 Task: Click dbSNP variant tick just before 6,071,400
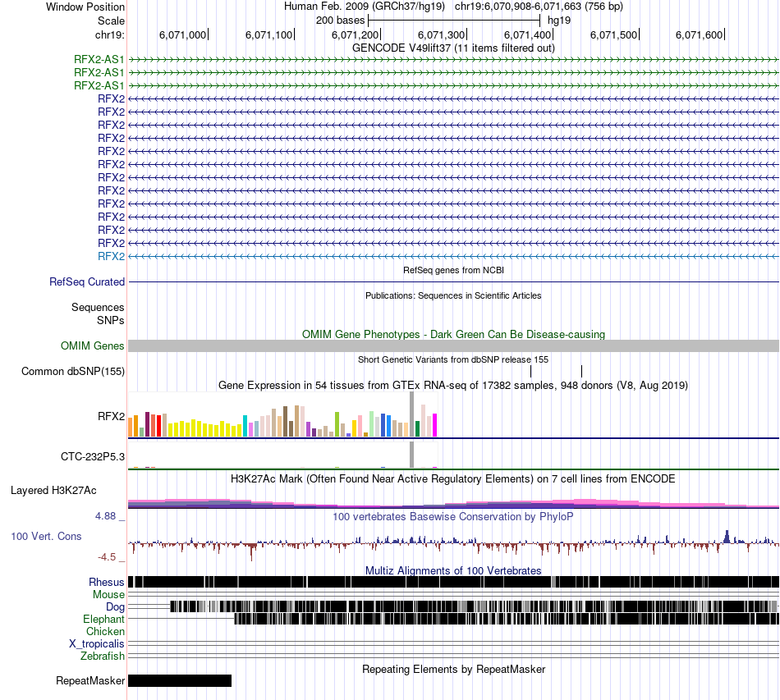pyautogui.click(x=530, y=372)
